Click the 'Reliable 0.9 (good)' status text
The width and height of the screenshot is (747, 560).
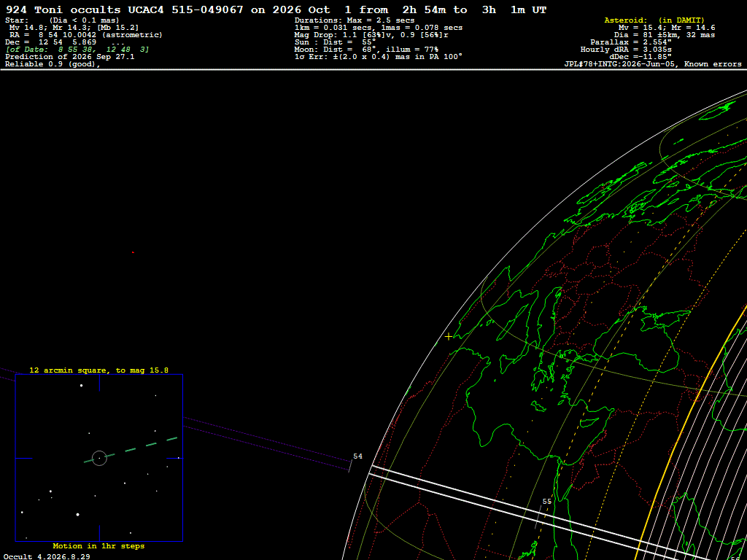tap(53, 64)
